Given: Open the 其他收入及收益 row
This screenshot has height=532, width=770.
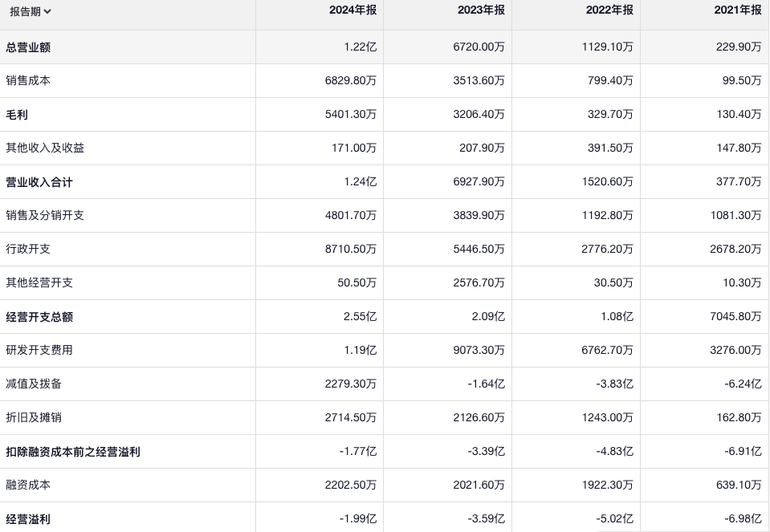Looking at the screenshot, I should 45,148.
